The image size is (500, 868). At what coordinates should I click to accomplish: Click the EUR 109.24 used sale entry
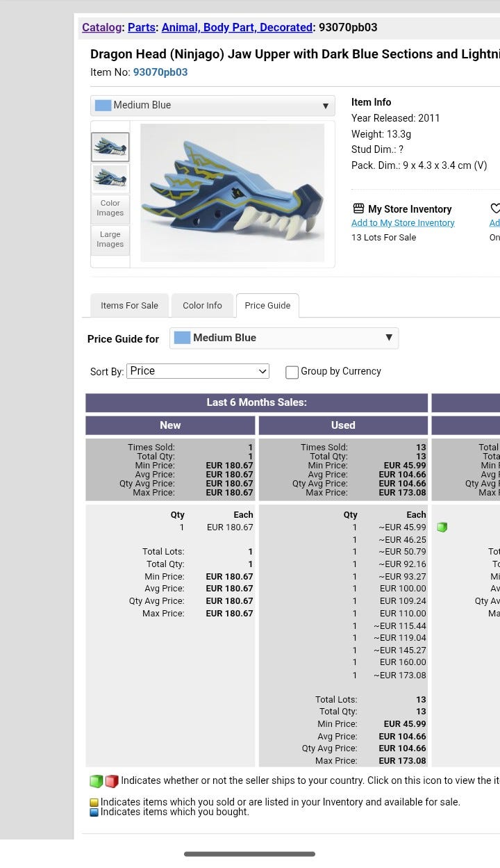coord(389,601)
